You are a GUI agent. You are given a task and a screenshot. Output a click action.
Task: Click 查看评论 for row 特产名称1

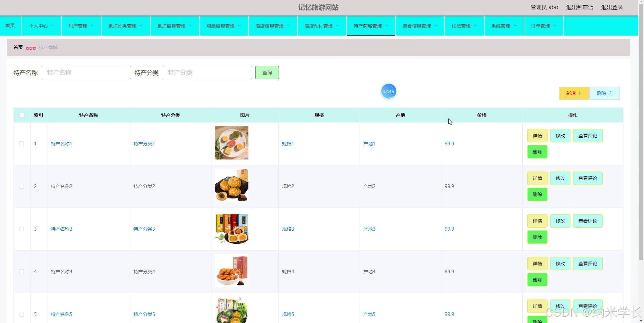pos(588,136)
